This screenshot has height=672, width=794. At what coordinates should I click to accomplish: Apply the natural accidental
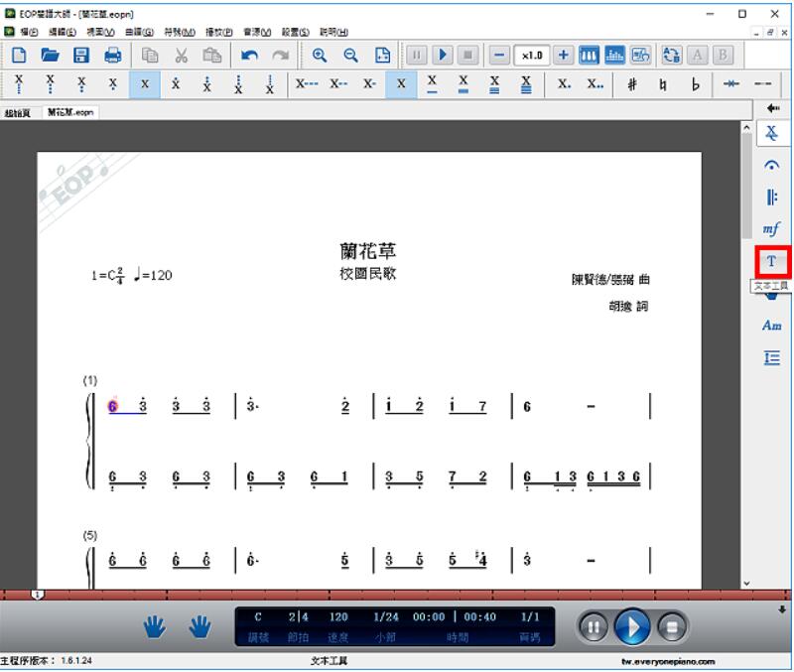pyautogui.click(x=663, y=84)
